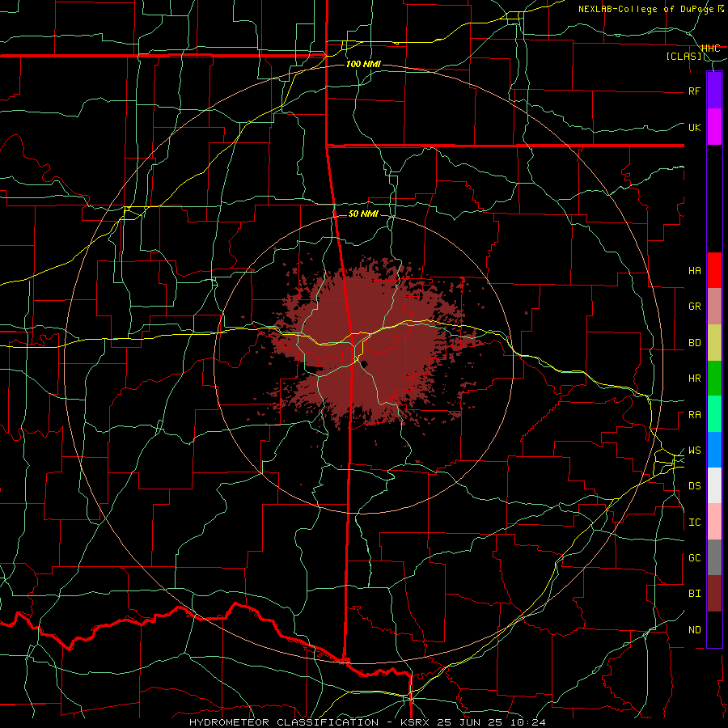
Task: Click the HR legend label
Action: coord(694,379)
